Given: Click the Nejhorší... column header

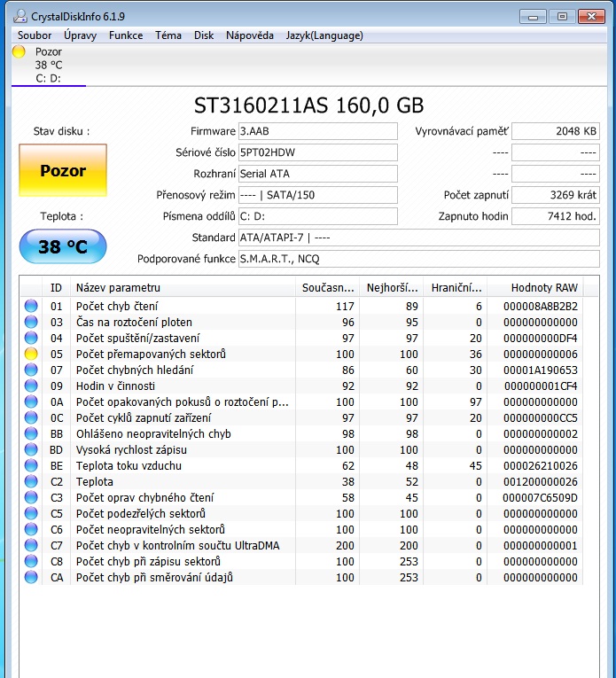Looking at the screenshot, I should [x=391, y=287].
